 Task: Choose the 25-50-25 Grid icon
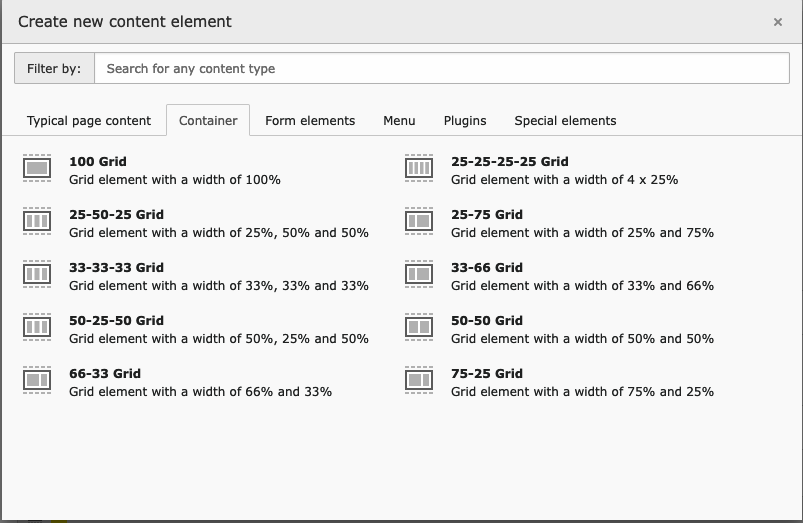point(37,221)
